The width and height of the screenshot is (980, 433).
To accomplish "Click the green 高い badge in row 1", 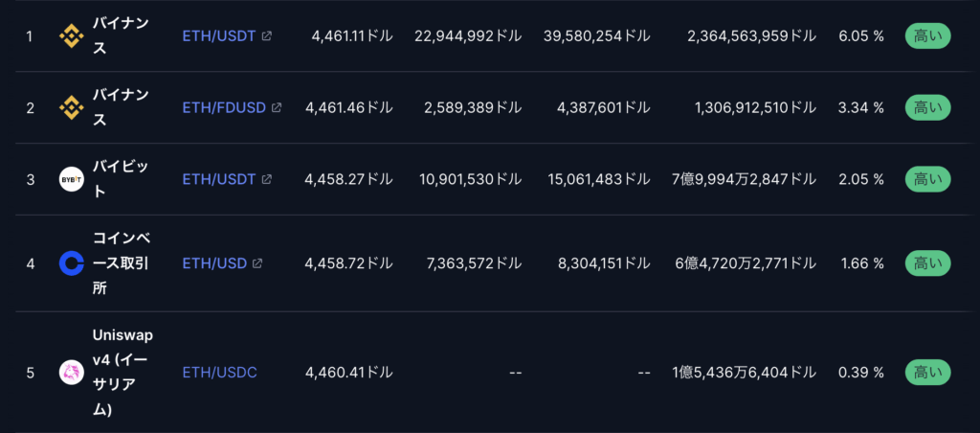I will click(x=927, y=36).
